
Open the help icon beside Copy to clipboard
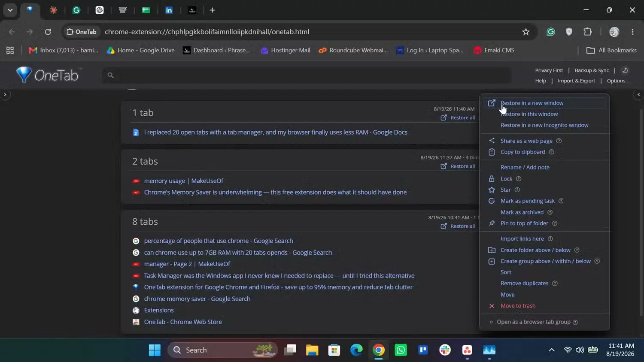click(x=552, y=152)
